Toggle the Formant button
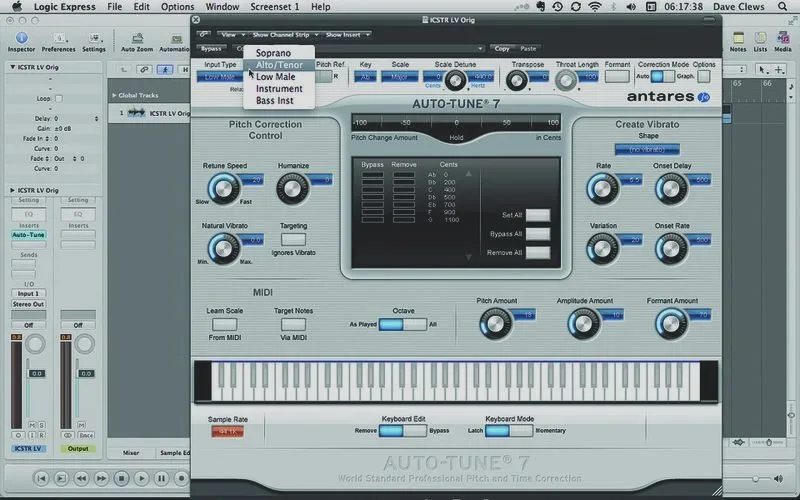 point(617,76)
